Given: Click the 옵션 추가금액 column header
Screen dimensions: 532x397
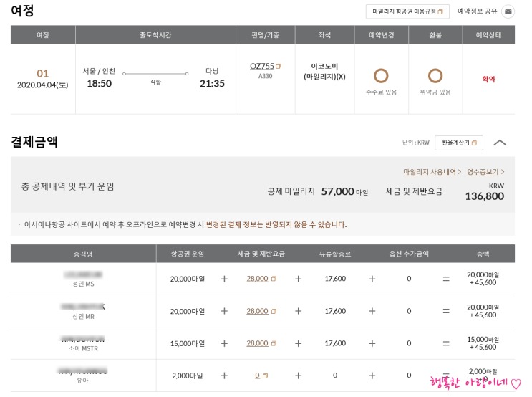Looking at the screenshot, I should [409, 254].
